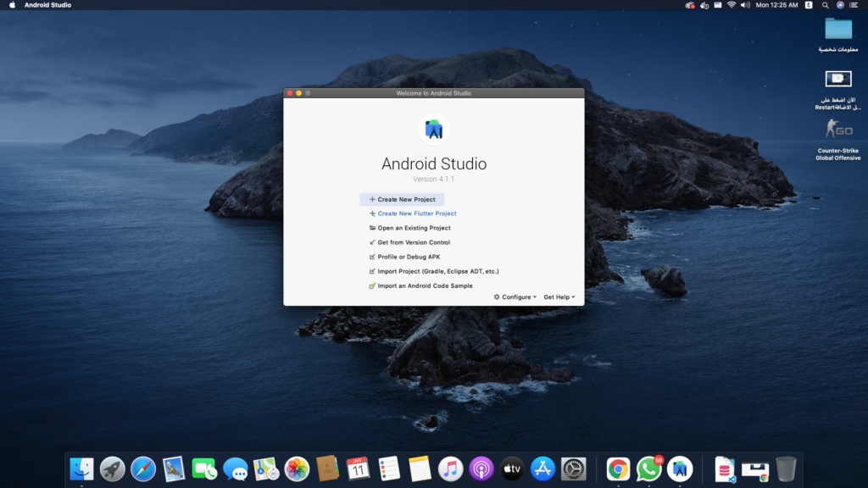Open Finder from the dock

pyautogui.click(x=82, y=469)
